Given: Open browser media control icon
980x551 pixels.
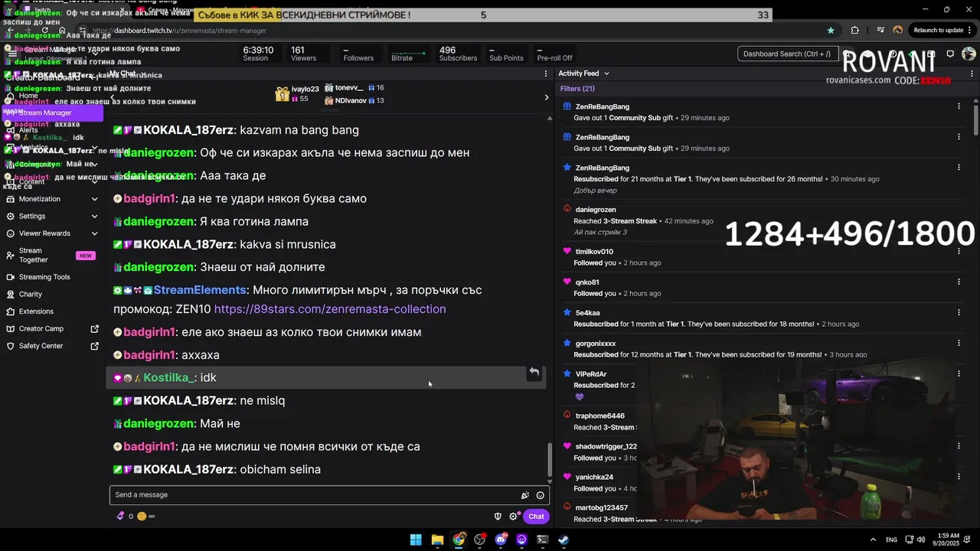Looking at the screenshot, I should pos(879,31).
